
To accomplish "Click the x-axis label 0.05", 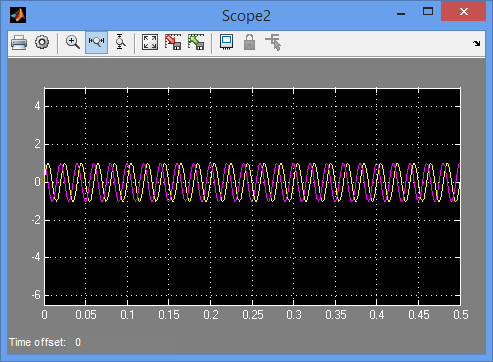I will click(86, 315).
